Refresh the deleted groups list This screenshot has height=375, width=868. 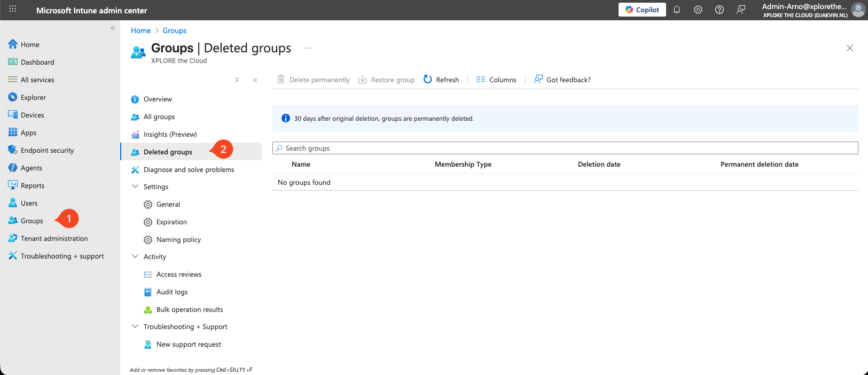tap(441, 80)
